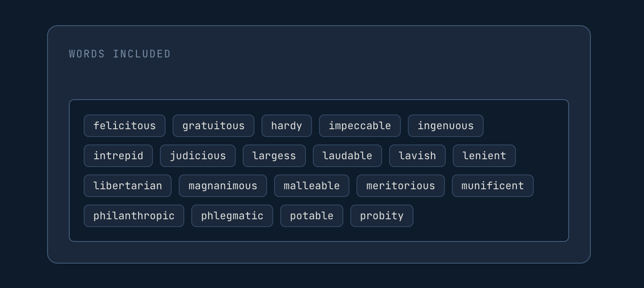
Task: Click the felicitous word tag
Action: pos(125,126)
